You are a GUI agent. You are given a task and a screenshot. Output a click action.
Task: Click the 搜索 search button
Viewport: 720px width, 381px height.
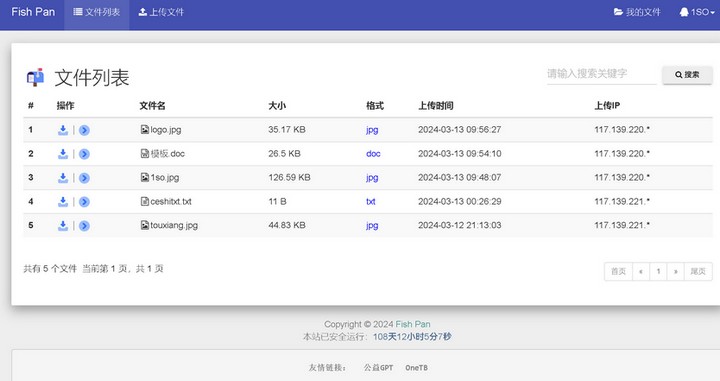[687, 75]
